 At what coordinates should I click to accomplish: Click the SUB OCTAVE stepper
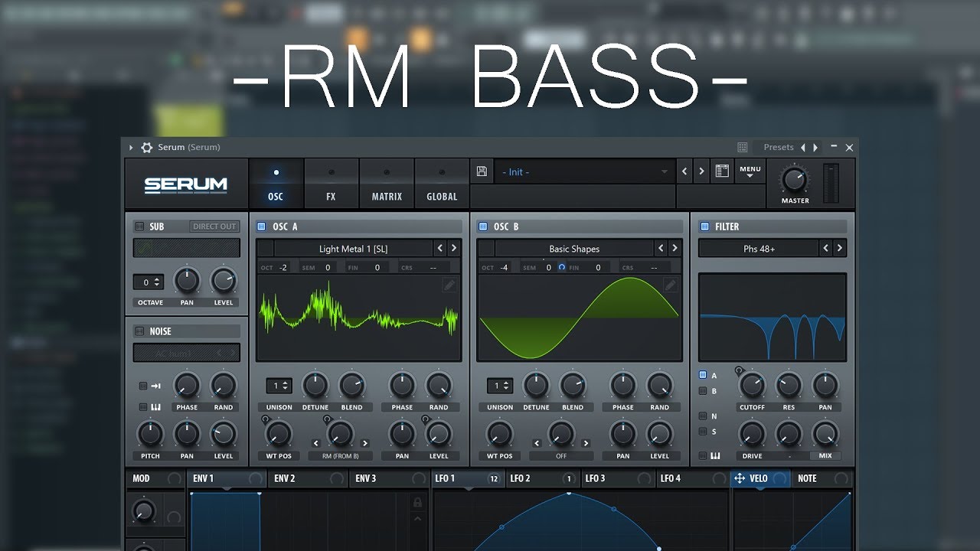[147, 282]
